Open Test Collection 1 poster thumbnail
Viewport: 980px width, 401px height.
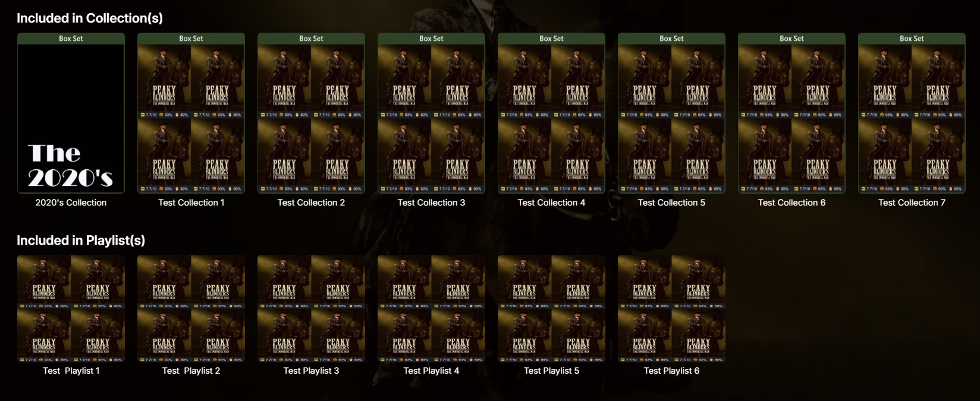[191, 113]
